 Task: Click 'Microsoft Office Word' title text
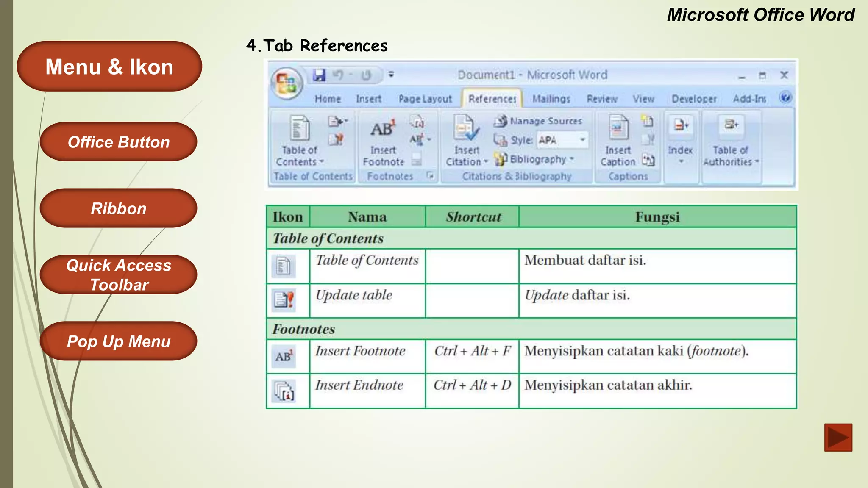point(761,15)
